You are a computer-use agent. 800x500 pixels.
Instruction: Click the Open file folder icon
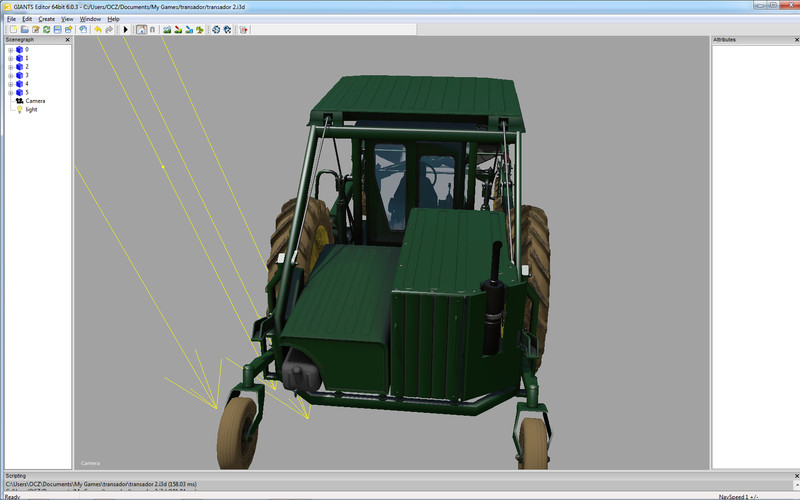[24, 30]
